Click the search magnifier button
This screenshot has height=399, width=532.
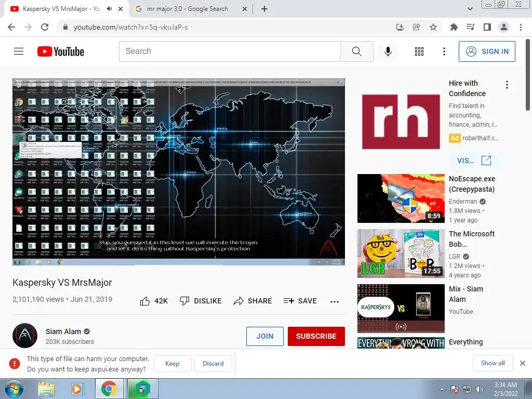356,51
